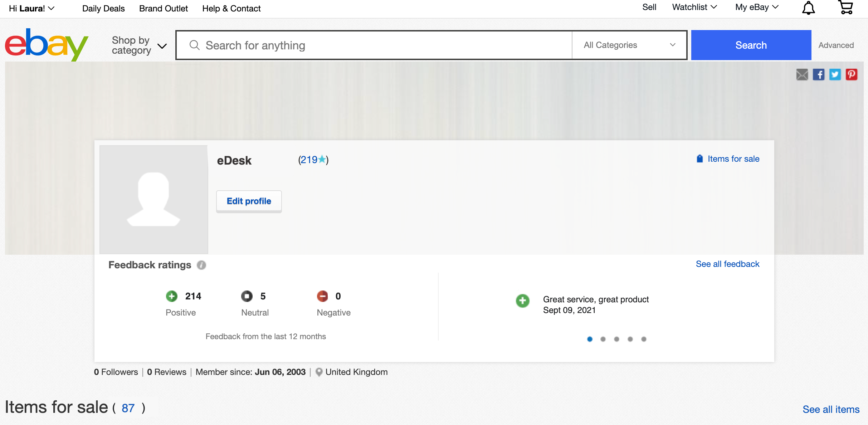868x425 pixels.
Task: Open Items for sale link in profile
Action: [733, 159]
